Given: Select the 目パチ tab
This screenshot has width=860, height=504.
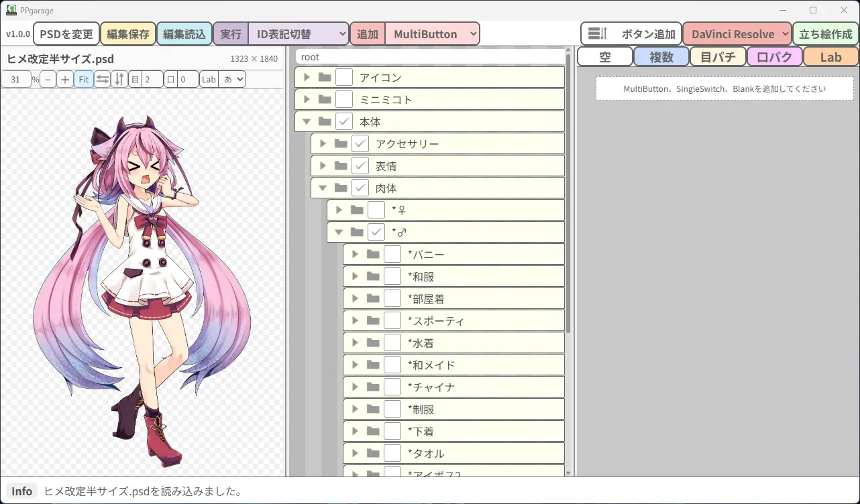Looking at the screenshot, I should click(x=718, y=57).
